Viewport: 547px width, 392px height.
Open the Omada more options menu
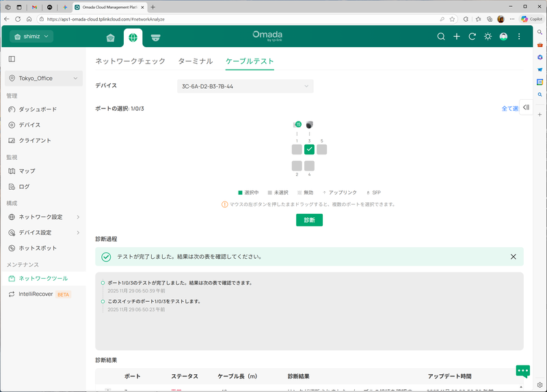(519, 37)
